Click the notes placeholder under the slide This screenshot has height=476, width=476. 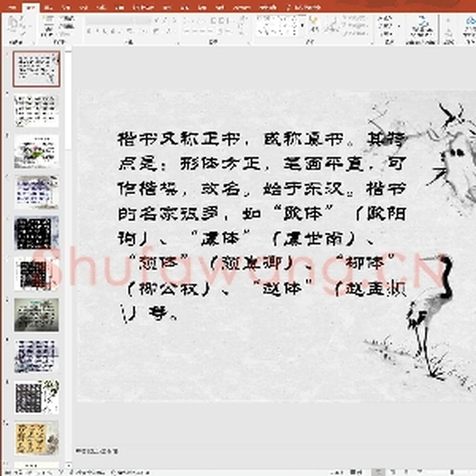[x=96, y=451]
